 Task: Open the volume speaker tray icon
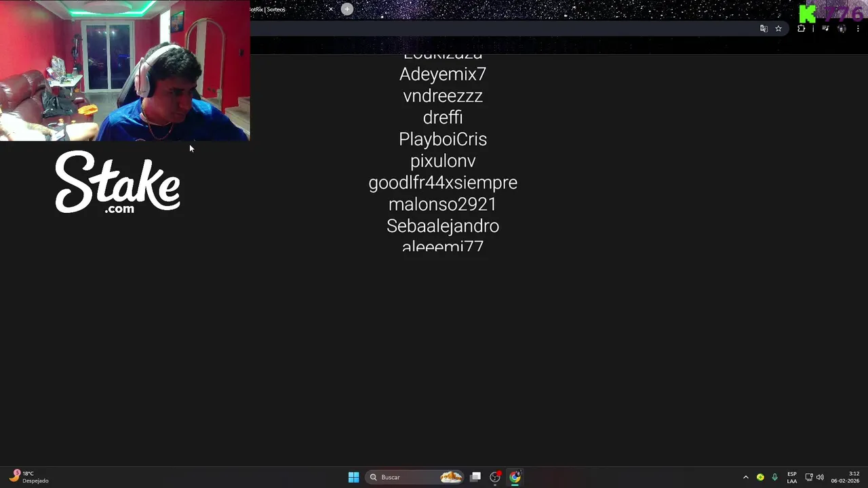pyautogui.click(x=820, y=477)
